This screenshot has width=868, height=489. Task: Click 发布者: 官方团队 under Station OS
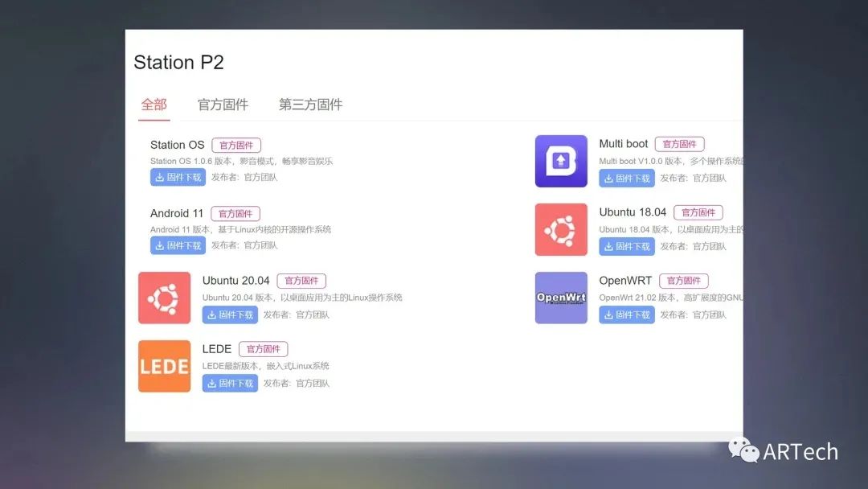(x=244, y=177)
